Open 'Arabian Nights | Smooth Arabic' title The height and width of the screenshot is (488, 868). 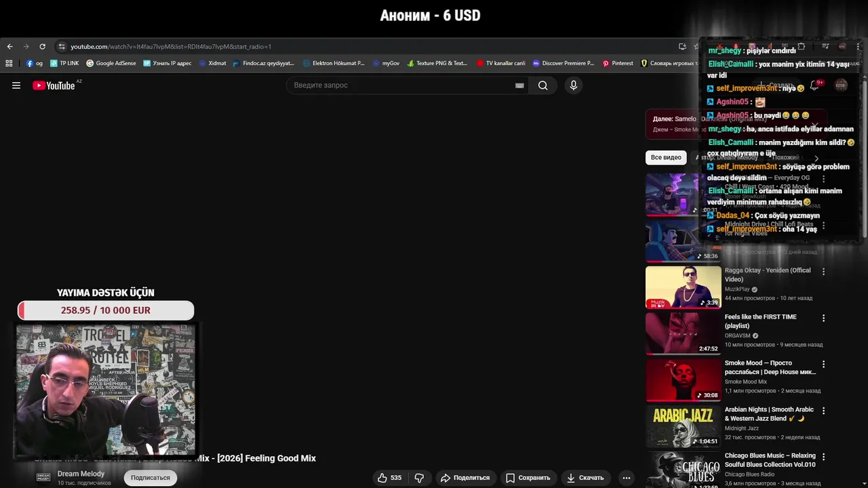(x=769, y=414)
